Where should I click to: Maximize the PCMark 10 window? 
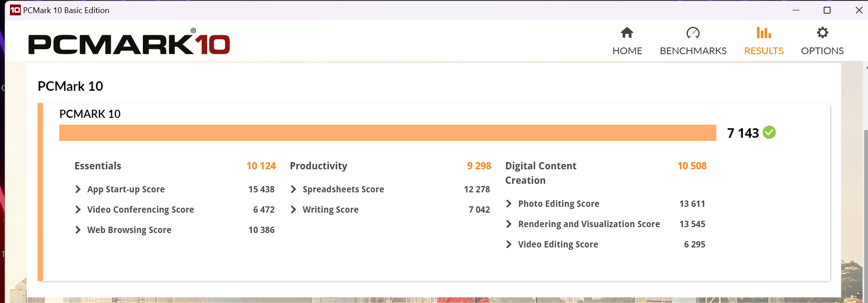click(827, 10)
